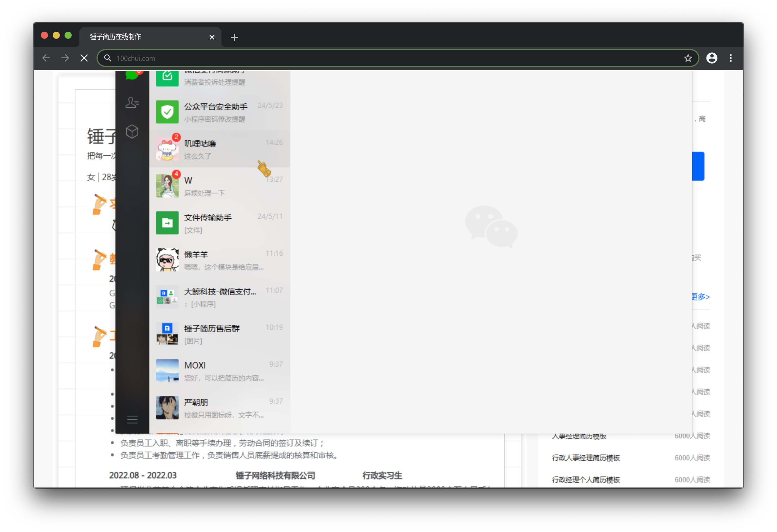777x532 pixels.
Task: Click the 更多> link on the right
Action: 701,297
